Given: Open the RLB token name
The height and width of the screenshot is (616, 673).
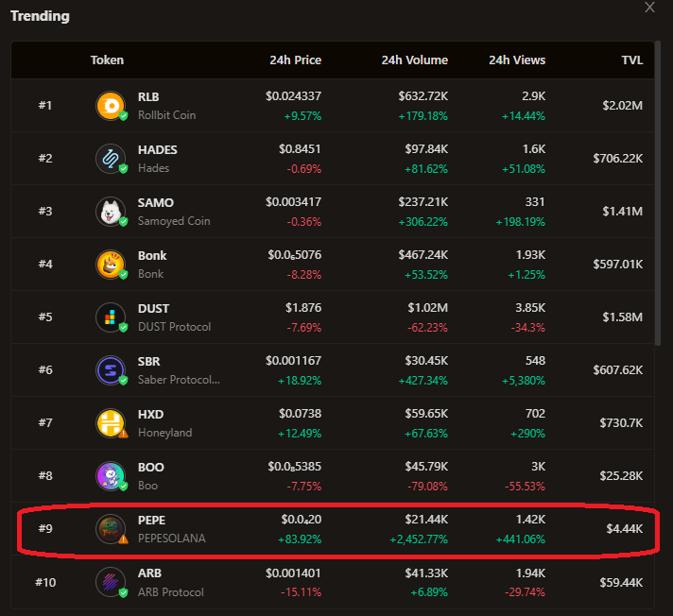Looking at the screenshot, I should pyautogui.click(x=148, y=97).
